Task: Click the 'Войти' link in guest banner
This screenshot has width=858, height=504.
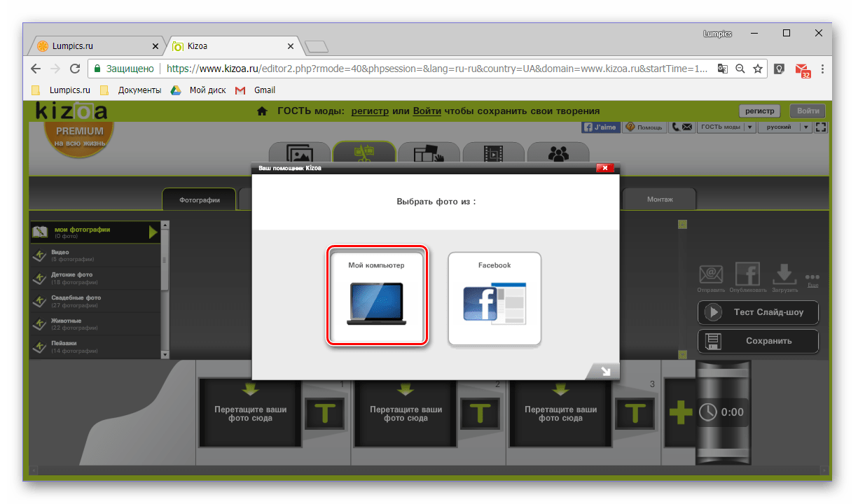Action: [x=427, y=111]
